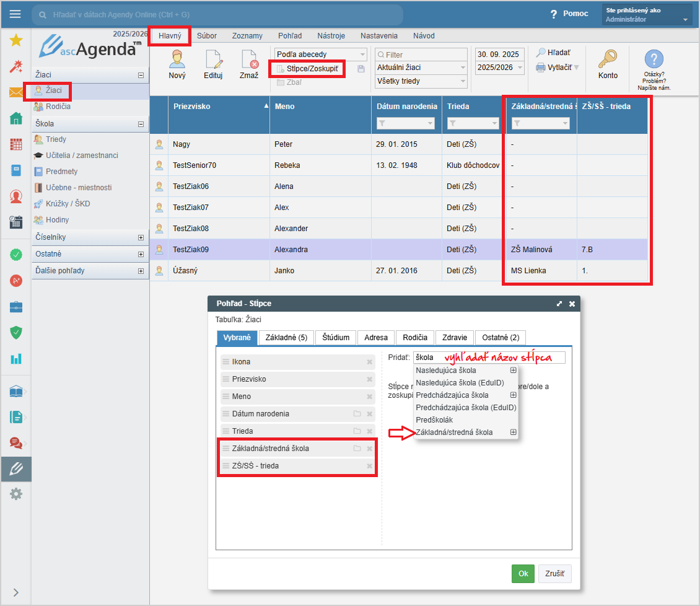Screen dimensions: 700x606
Task: Open the Konto key icon
Action: coord(608,60)
